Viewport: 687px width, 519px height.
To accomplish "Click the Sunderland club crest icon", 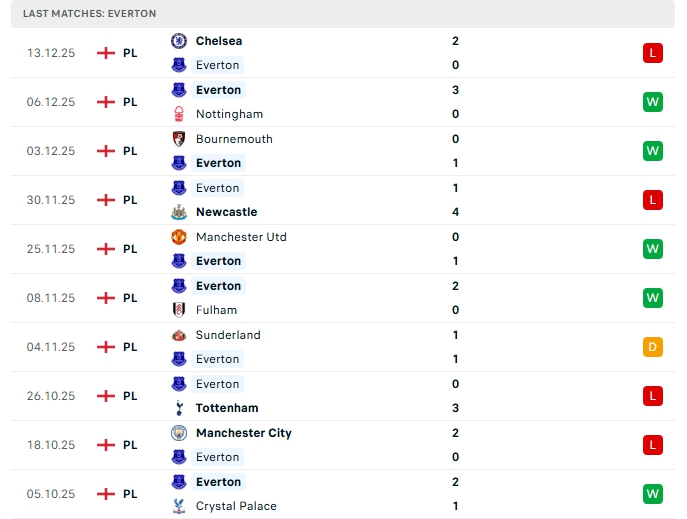I will point(179,335).
